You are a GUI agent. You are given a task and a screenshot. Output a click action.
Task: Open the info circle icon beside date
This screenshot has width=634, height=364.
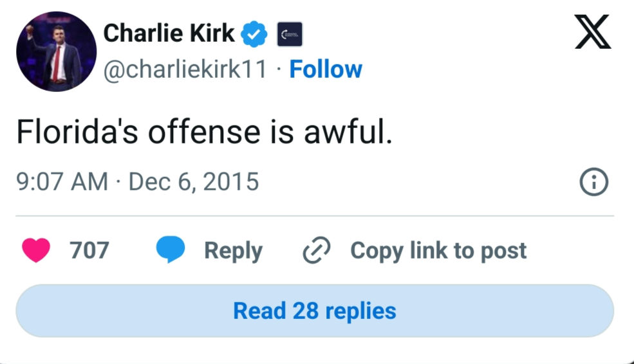click(593, 182)
